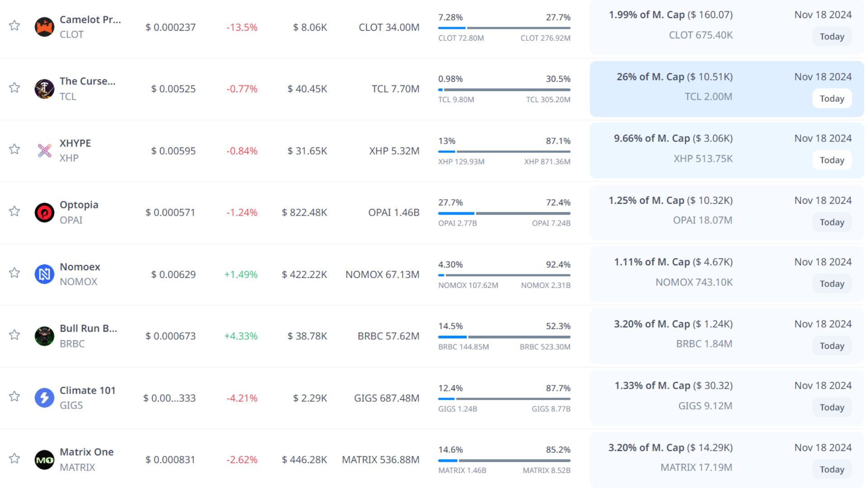Add Matrix One to watchlist star
868x488 pixels.
tap(14, 458)
